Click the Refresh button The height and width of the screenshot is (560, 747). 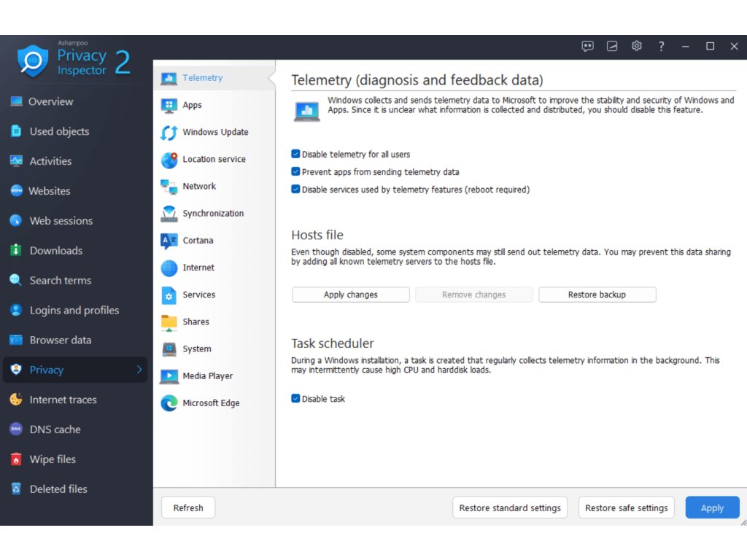[188, 508]
